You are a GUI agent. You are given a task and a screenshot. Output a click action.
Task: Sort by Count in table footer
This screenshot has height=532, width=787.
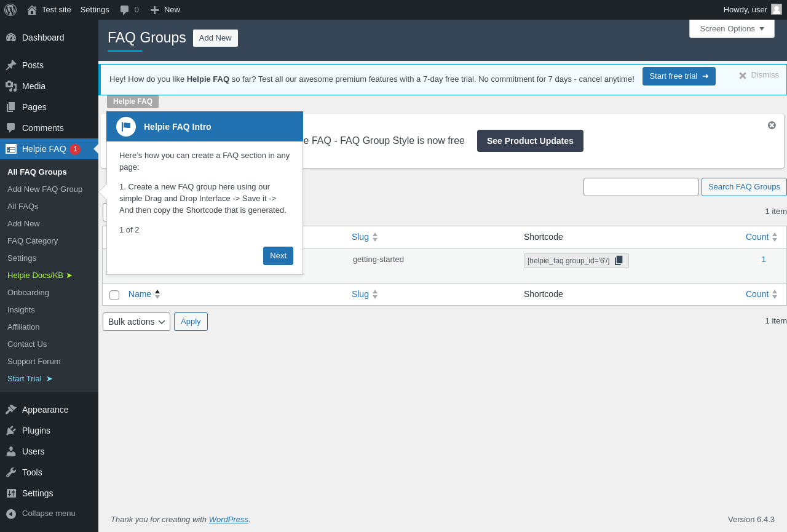[761, 294]
